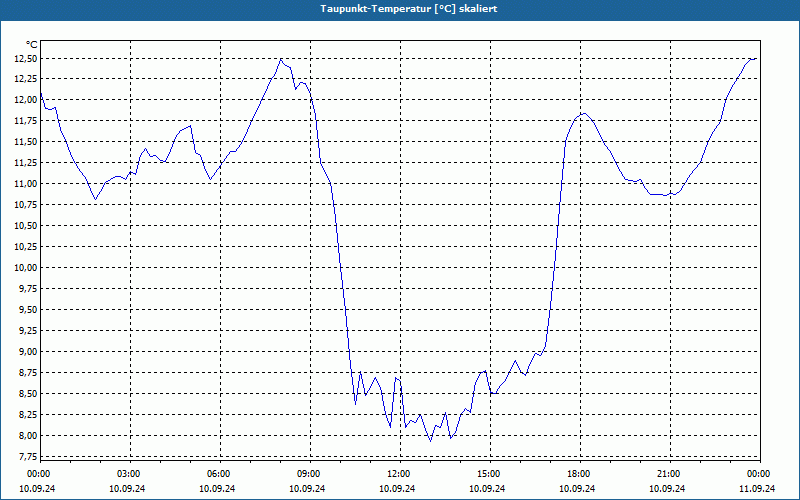Click the 09:00 time label
The image size is (800, 500).
click(310, 474)
